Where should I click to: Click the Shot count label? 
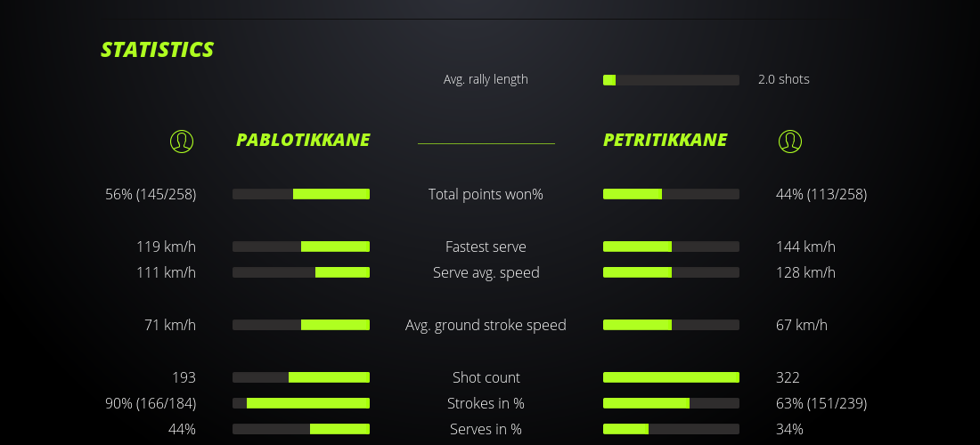[x=486, y=377]
